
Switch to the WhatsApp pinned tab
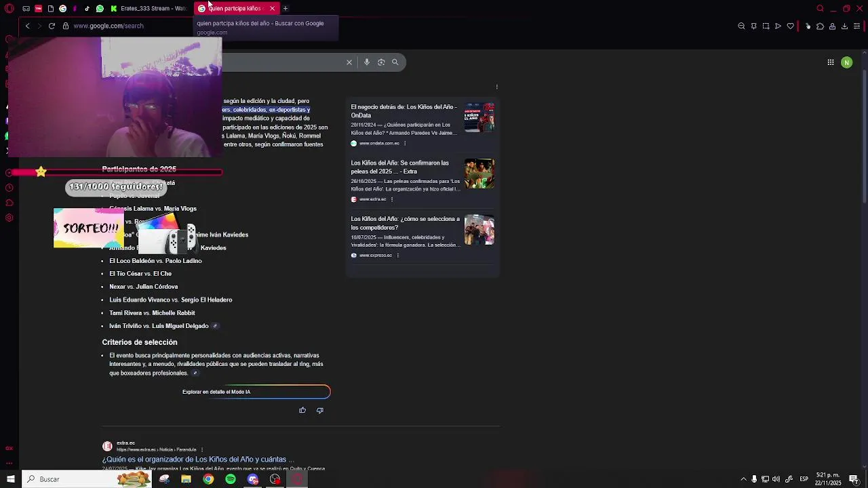click(x=100, y=8)
